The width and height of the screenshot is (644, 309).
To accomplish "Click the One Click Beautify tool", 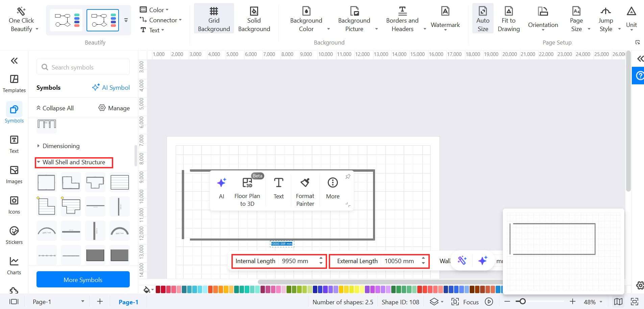I will point(21,20).
